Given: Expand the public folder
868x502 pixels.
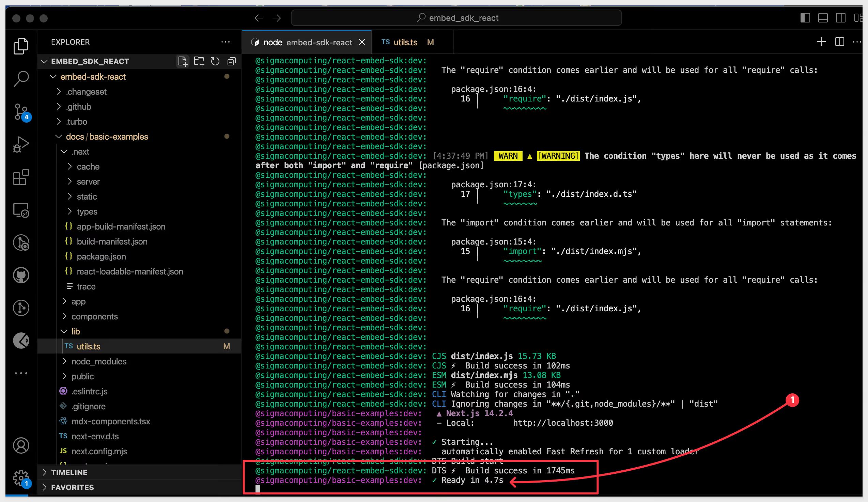Looking at the screenshot, I should (139, 376).
